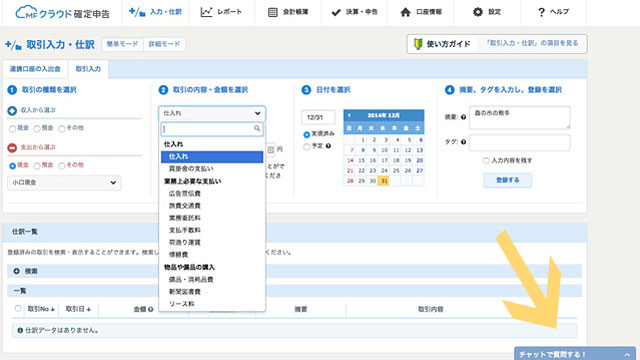Select 予定 radio button

click(x=307, y=147)
